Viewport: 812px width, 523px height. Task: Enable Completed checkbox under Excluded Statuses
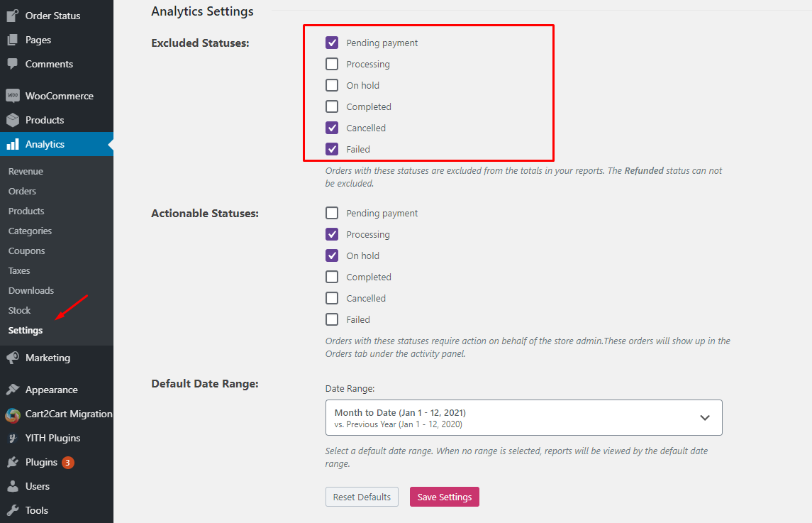[x=332, y=106]
